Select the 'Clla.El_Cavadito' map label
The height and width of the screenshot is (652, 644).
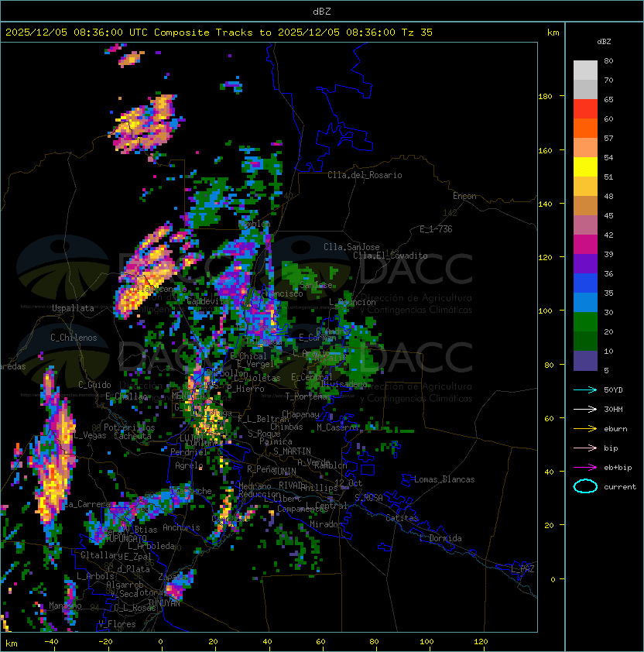click(x=390, y=256)
